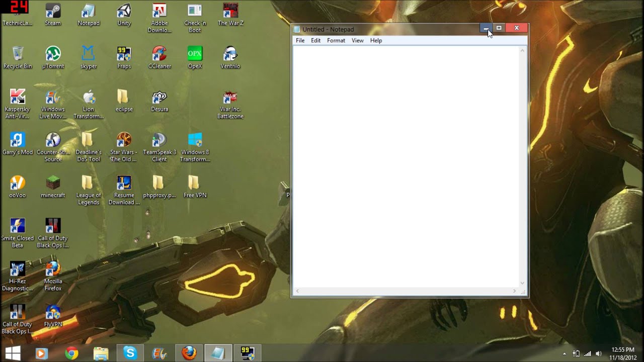Select the War Inc. Battlezone icon
Viewport: 644px width, 362px height.
coord(230,105)
